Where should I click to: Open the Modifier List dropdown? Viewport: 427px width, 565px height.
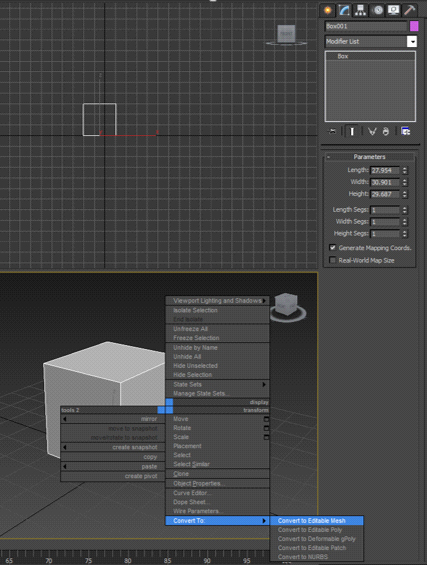(412, 41)
